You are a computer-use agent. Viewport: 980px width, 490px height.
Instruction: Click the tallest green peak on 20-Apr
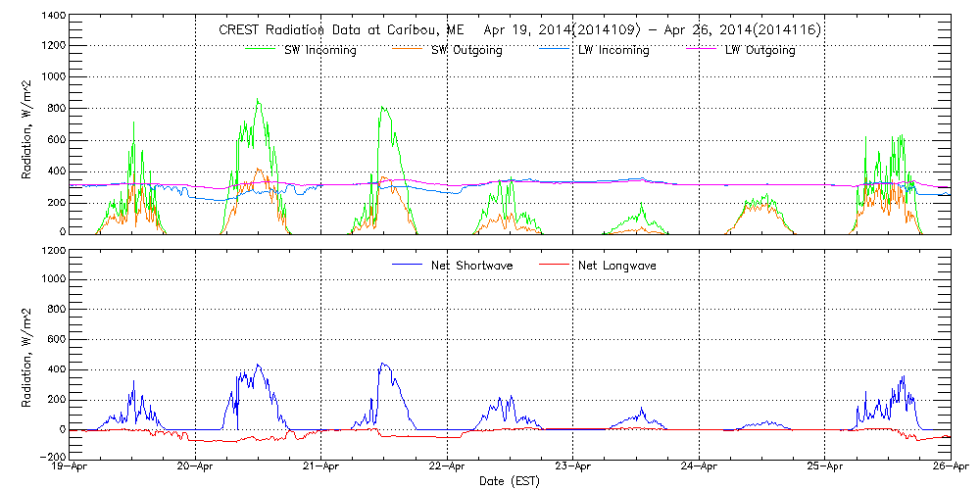257,99
